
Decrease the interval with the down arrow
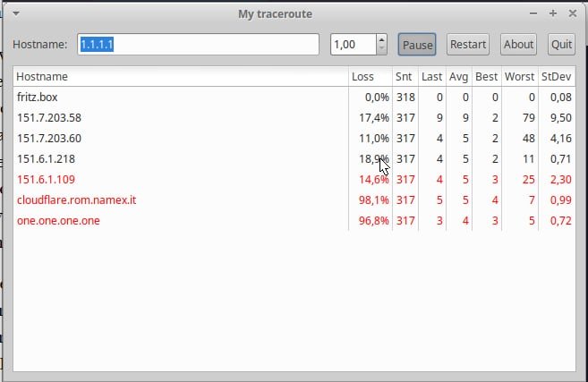[x=381, y=49]
